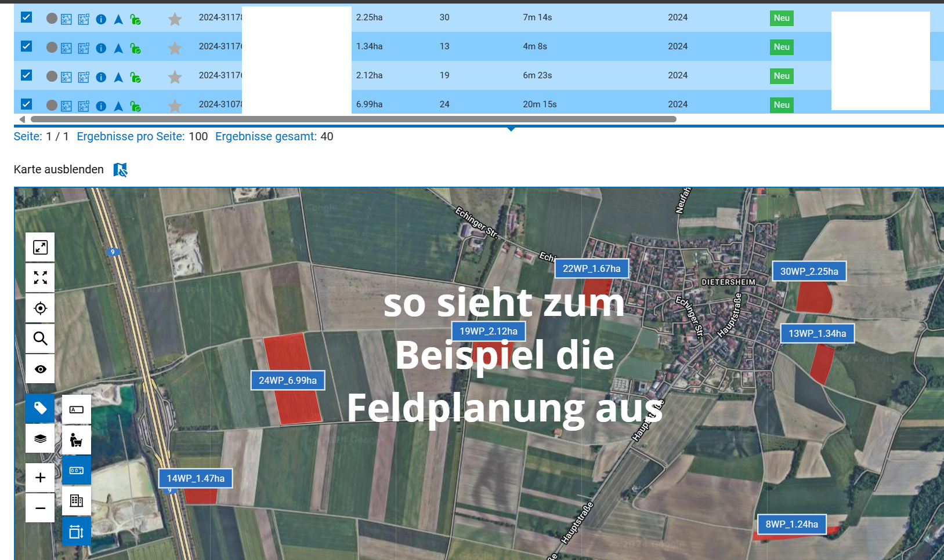The image size is (944, 560).
Task: Click first route-map icon in 2.12ha row
Action: click(x=67, y=77)
